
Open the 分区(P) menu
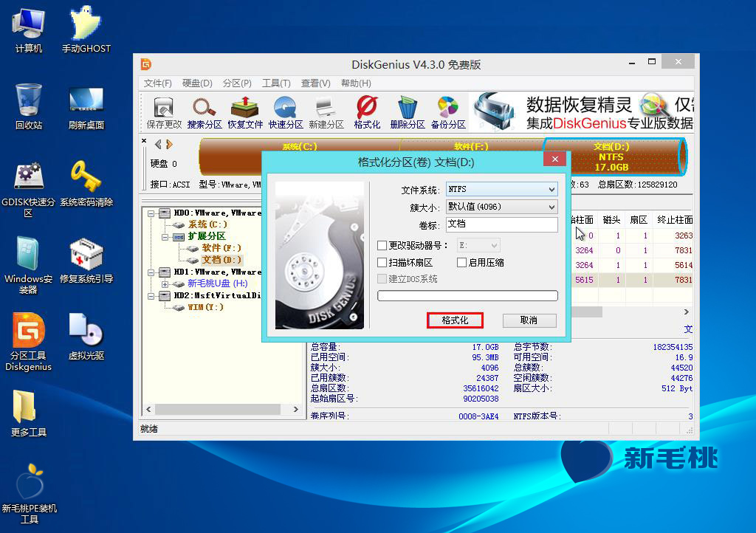(237, 83)
